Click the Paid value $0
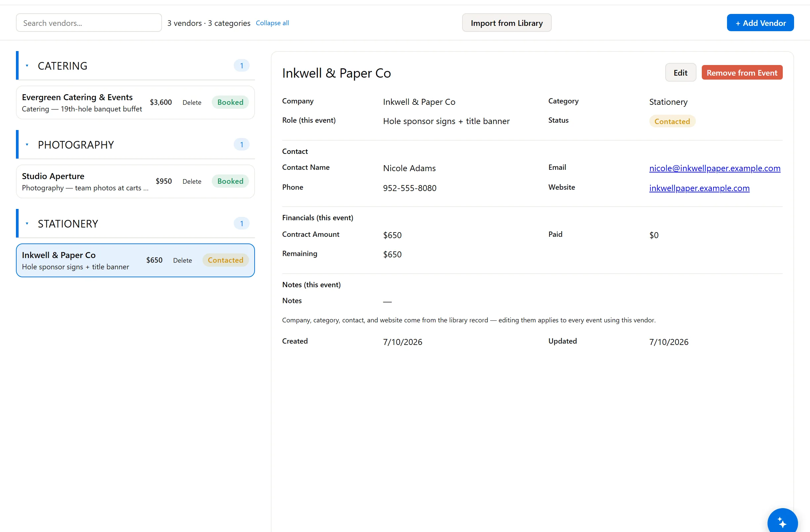 [653, 235]
